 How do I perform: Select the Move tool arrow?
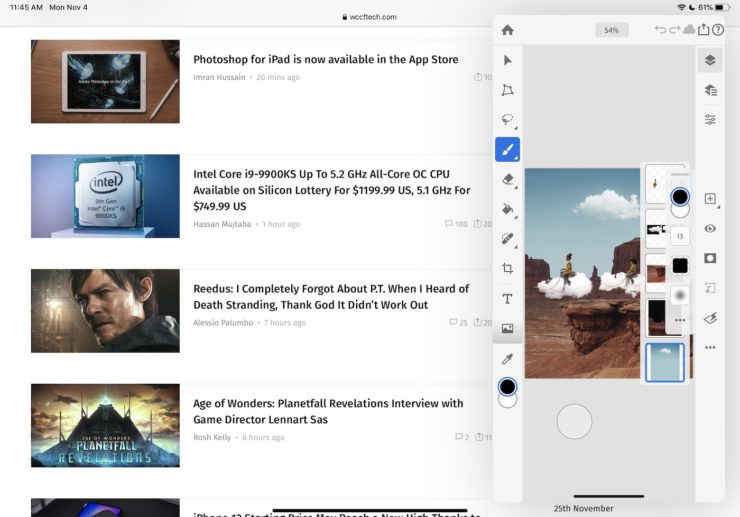click(507, 60)
